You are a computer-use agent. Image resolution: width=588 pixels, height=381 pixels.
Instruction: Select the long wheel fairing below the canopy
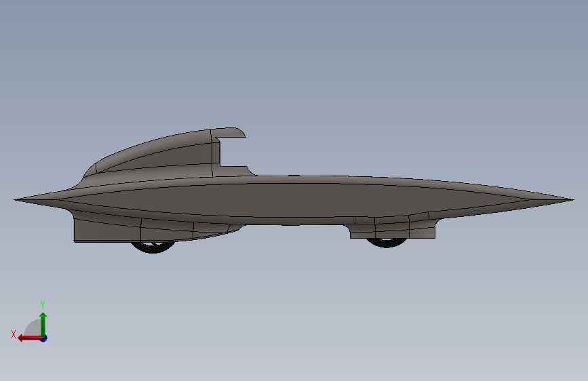(x=150, y=228)
